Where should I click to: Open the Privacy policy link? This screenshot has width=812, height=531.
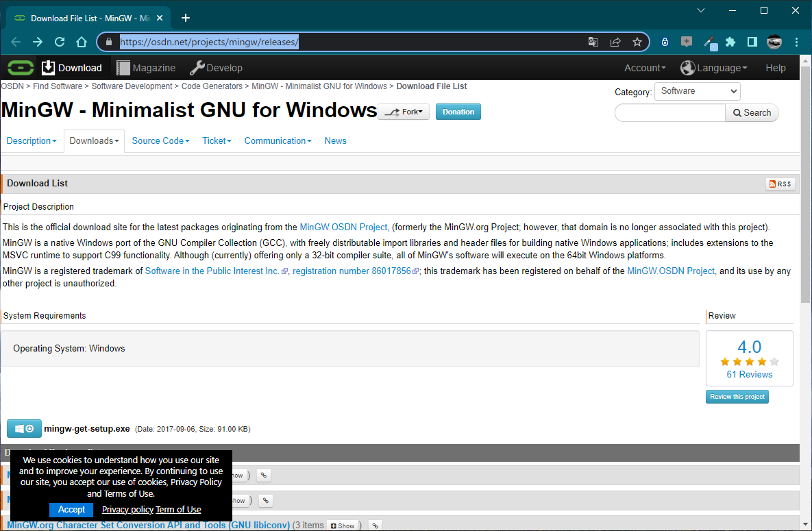tap(127, 510)
